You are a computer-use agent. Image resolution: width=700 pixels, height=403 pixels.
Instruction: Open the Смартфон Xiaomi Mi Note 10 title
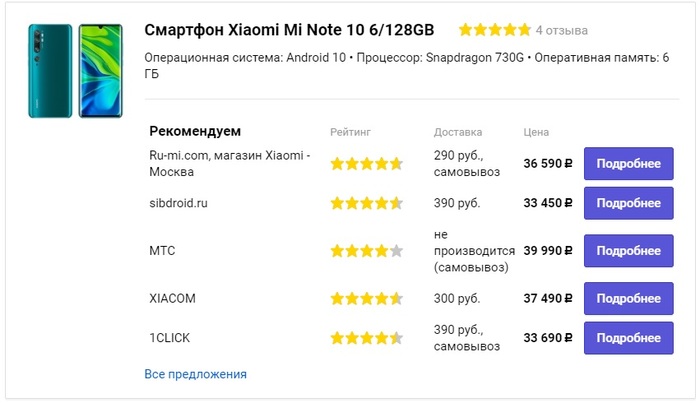click(292, 29)
